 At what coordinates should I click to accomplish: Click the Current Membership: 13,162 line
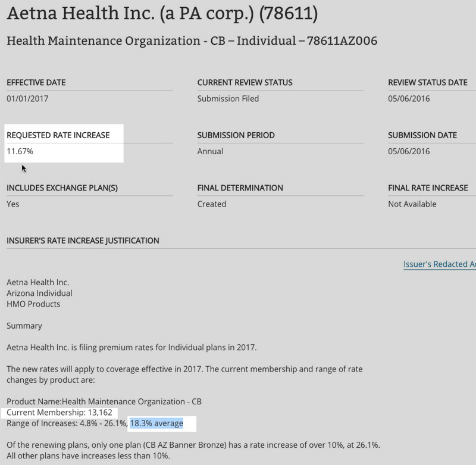[x=59, y=412]
